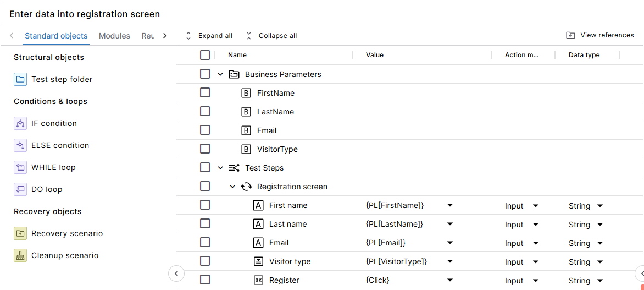Image resolution: width=644 pixels, height=290 pixels.
Task: Open the Standard objects tab
Action: pyautogui.click(x=56, y=36)
